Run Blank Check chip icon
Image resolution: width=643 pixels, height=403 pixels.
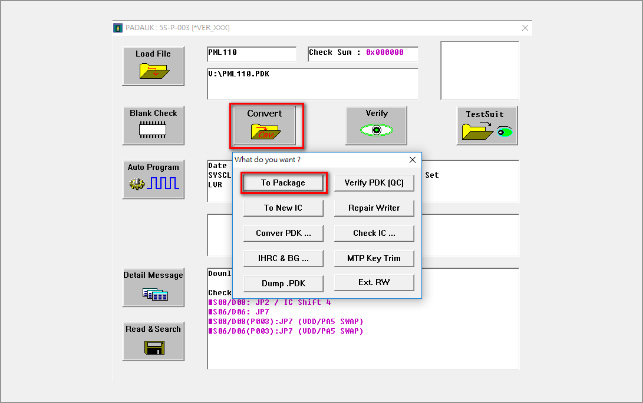tap(153, 128)
